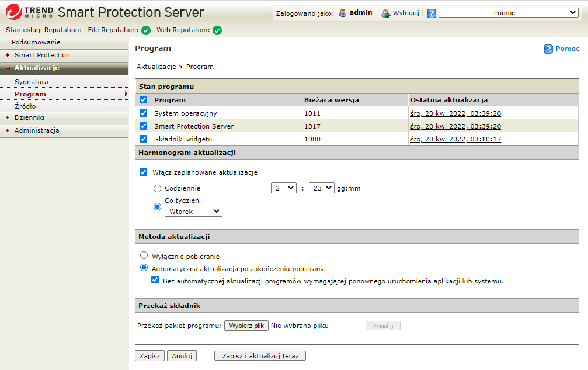588x370 pixels.
Task: Open the Wtorek weekday dropdown
Action: coord(193,212)
